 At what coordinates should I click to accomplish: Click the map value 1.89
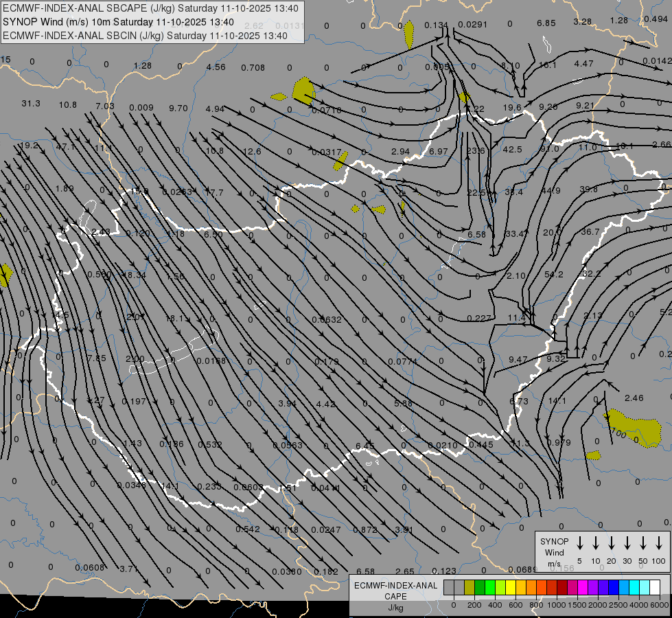click(65, 188)
